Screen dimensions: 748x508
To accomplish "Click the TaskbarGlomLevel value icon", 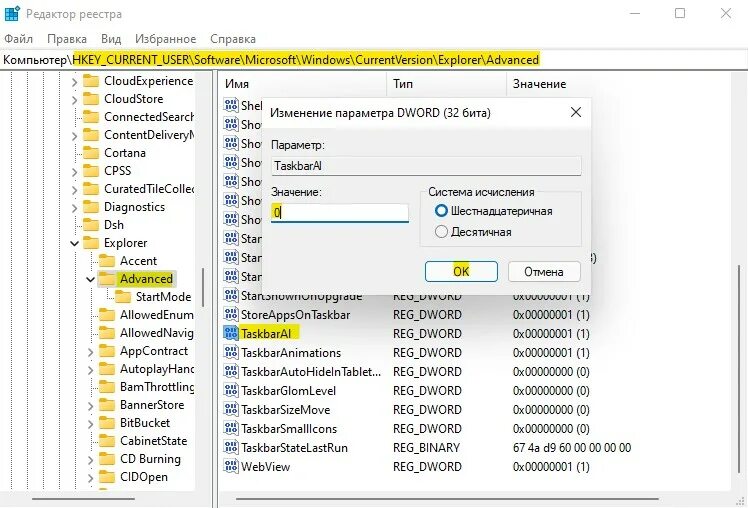I will coord(231,390).
